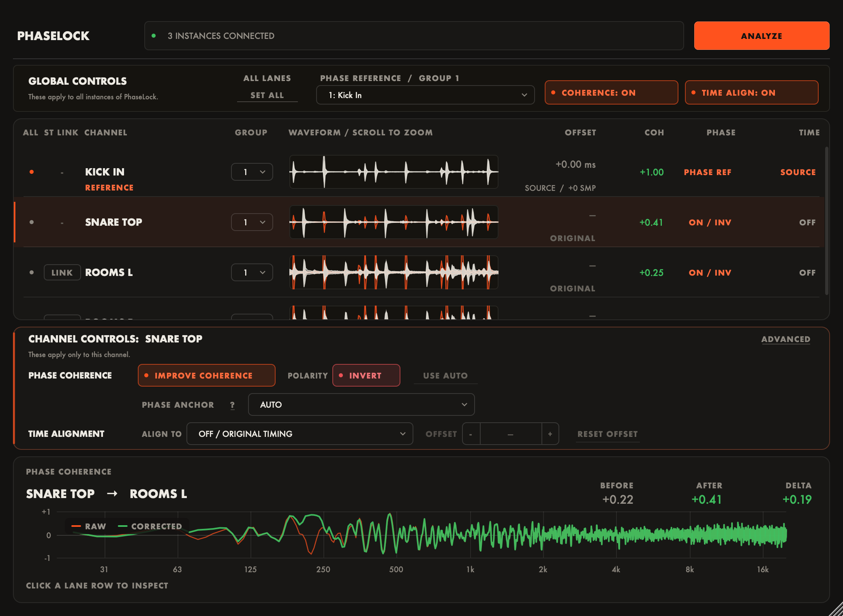Toggle the global TIME ALIGN: ON switch
This screenshot has width=843, height=616.
tap(751, 92)
